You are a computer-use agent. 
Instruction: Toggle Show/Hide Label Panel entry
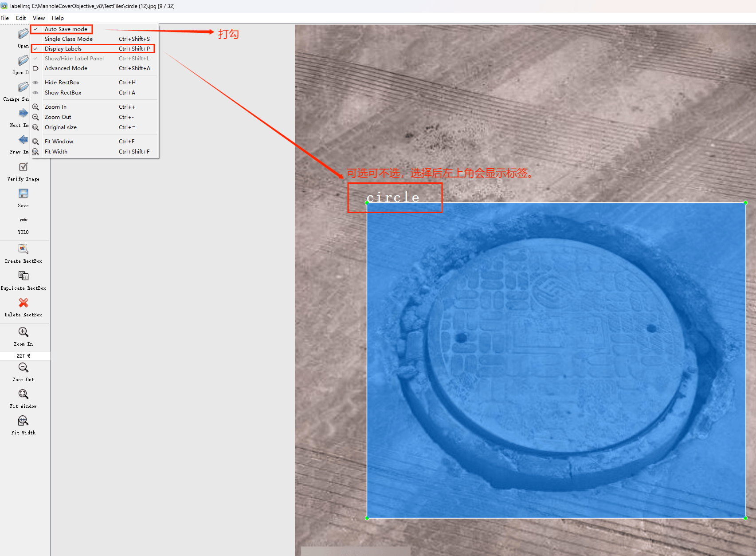pos(94,59)
